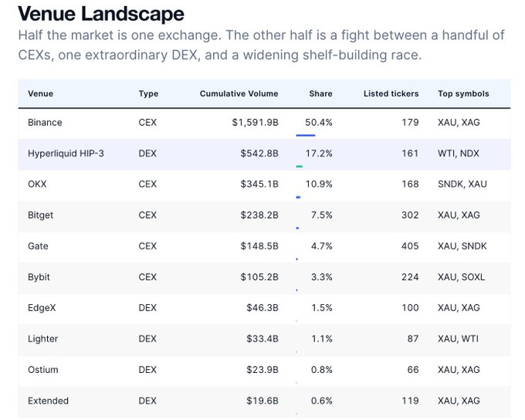525x420 pixels.
Task: Click the Binance blue share bar
Action: [306, 135]
